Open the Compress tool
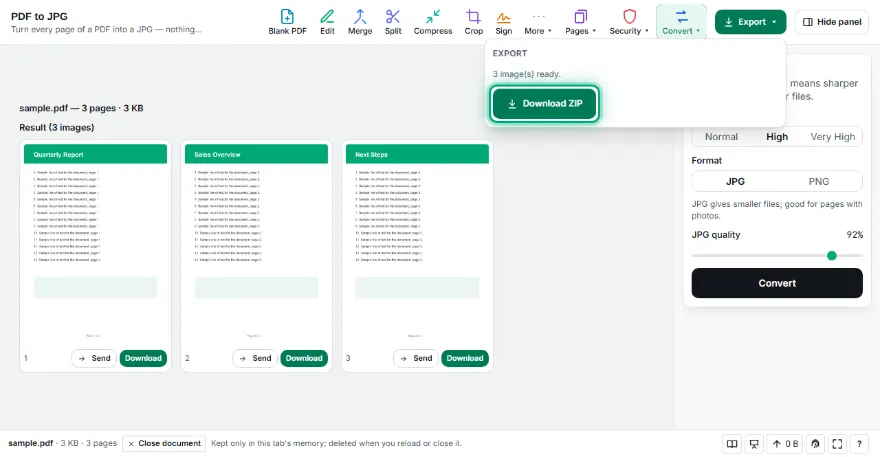This screenshot has width=880, height=457. coord(433,22)
